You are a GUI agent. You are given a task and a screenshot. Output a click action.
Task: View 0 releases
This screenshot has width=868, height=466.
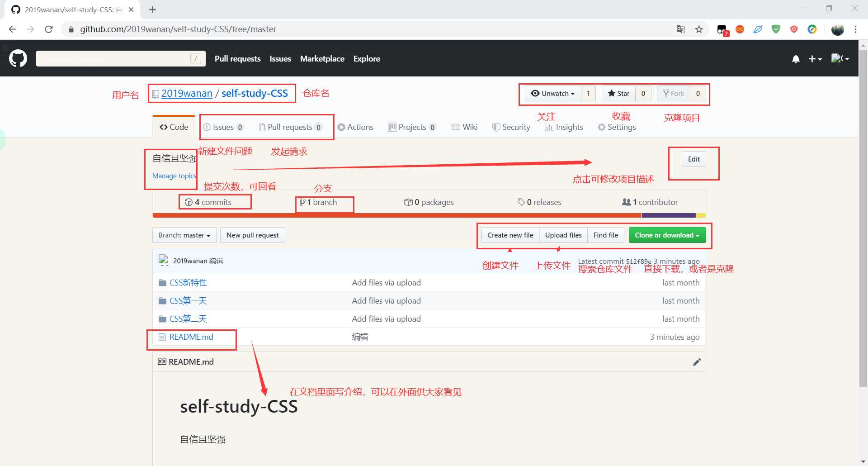tap(539, 202)
